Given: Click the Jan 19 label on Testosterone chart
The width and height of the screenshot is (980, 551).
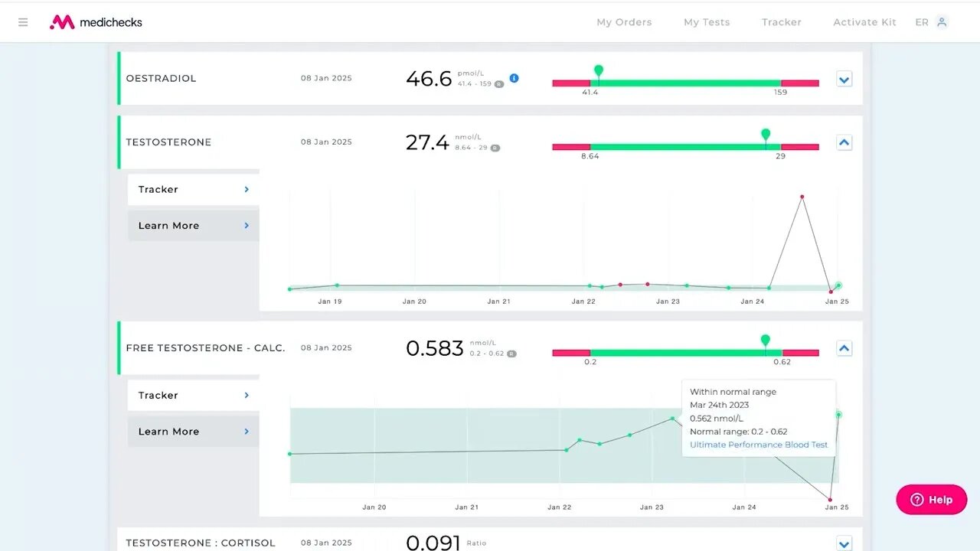Looking at the screenshot, I should [330, 302].
